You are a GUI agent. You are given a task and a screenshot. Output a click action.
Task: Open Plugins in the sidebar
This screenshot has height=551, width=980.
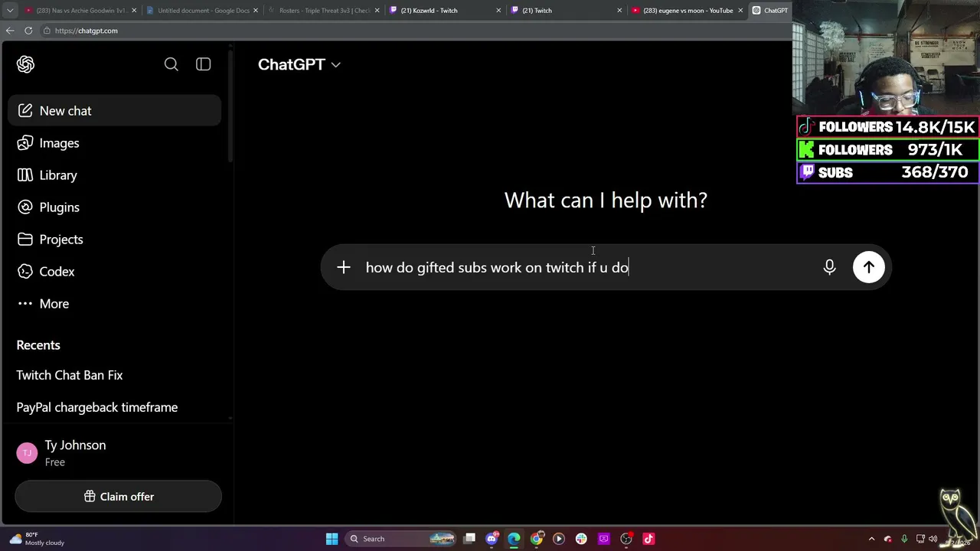(x=115, y=207)
